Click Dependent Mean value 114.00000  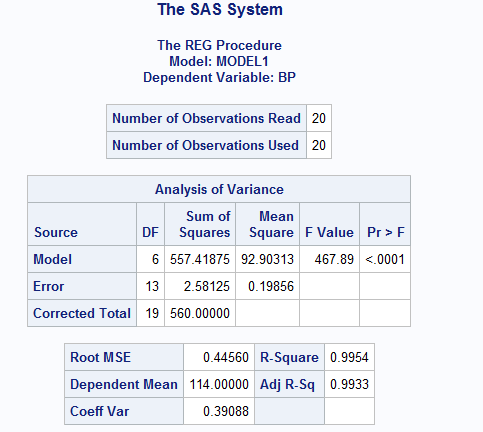[219, 384]
